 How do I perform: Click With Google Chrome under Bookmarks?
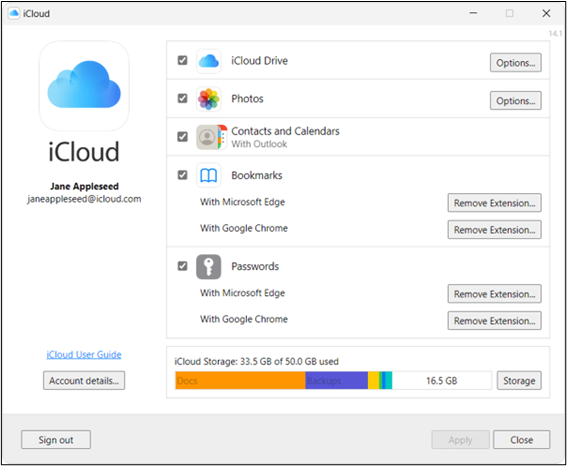[x=244, y=228]
